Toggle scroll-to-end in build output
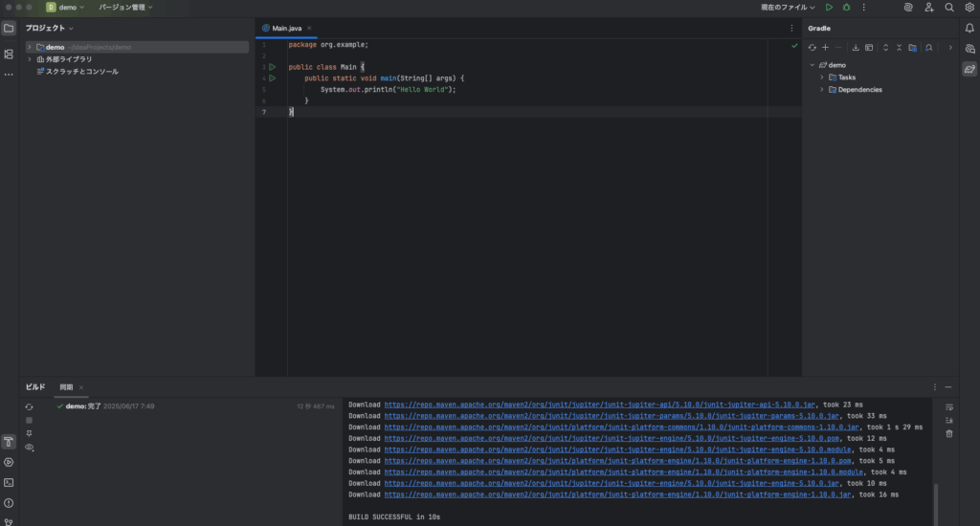 [948, 421]
